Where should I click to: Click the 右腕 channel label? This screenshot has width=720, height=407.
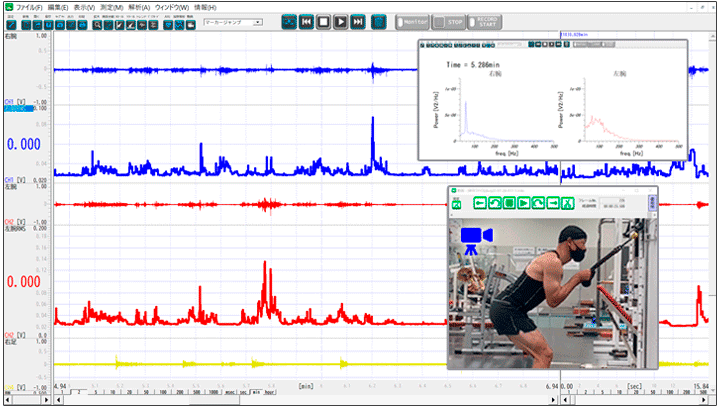11,36
